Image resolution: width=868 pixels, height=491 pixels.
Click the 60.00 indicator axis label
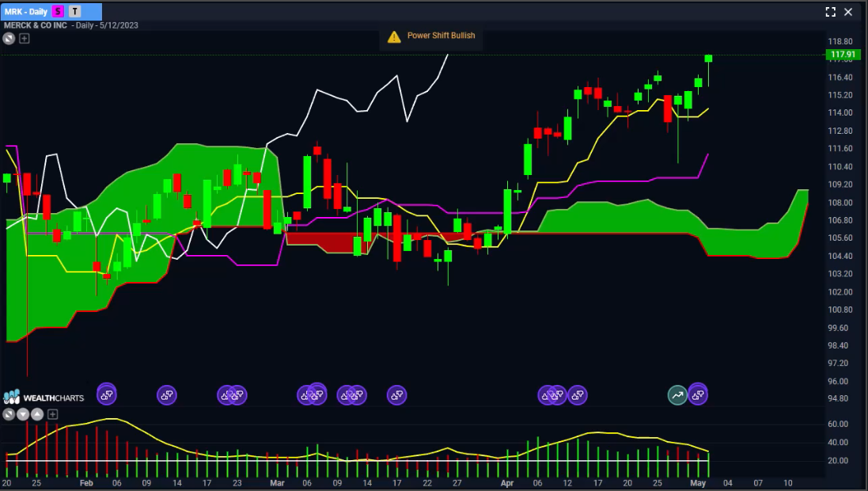point(838,424)
